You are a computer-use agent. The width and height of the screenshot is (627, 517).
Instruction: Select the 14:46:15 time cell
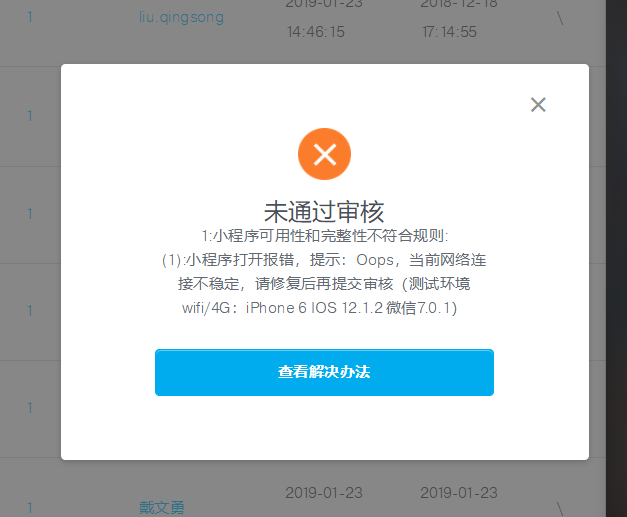[315, 32]
